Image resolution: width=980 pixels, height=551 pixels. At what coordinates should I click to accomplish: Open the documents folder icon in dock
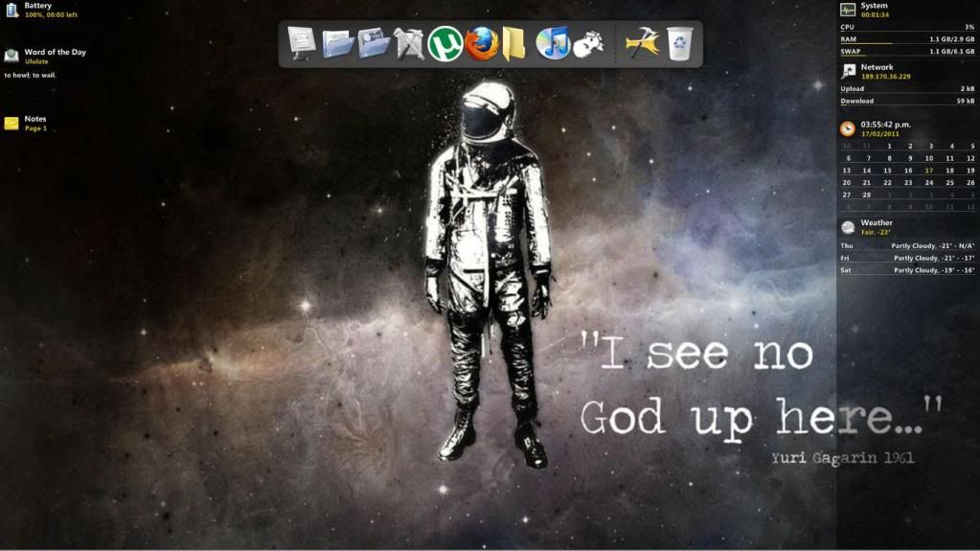point(337,44)
